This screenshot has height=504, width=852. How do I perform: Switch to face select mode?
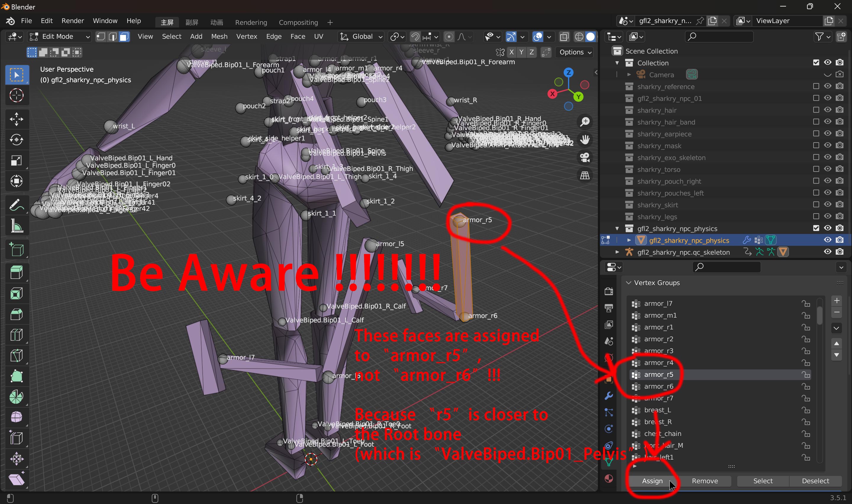click(124, 37)
